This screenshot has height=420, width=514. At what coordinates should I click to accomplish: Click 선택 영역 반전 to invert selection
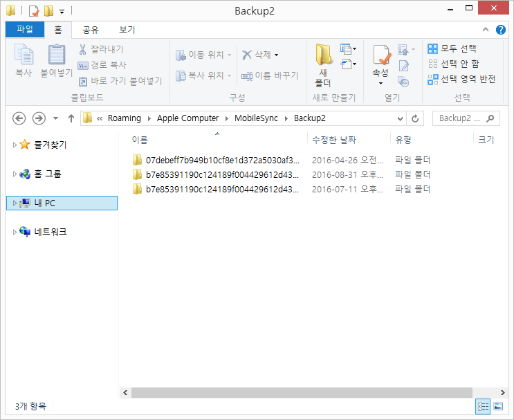461,79
